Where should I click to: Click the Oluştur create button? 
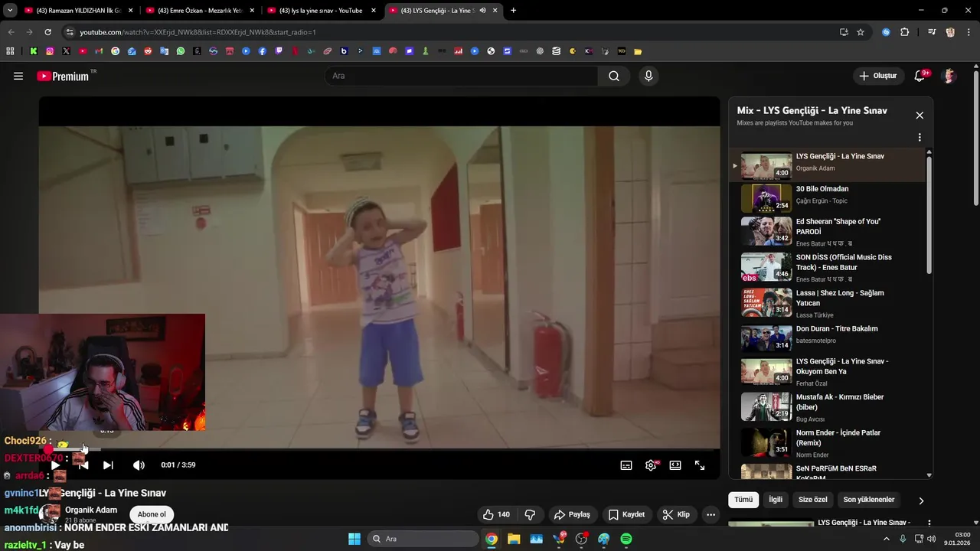pyautogui.click(x=878, y=76)
